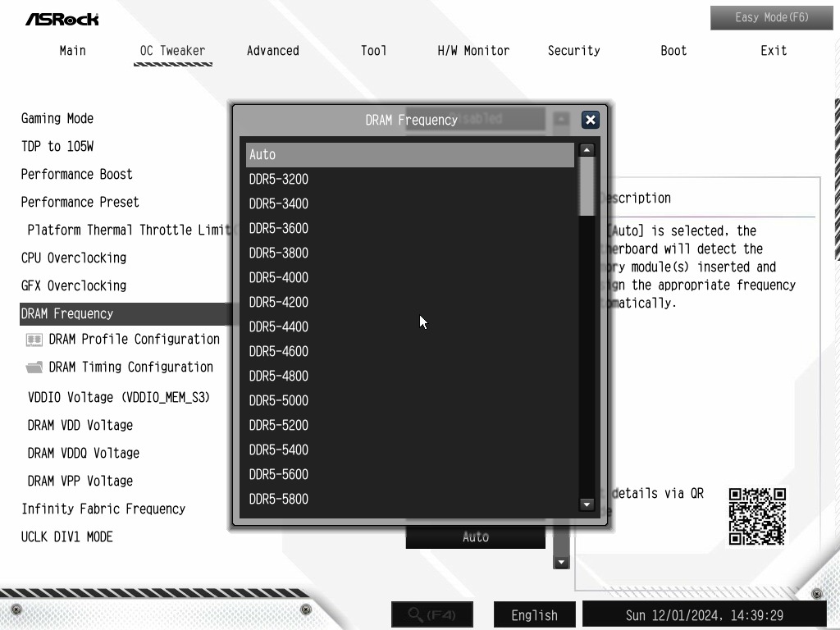This screenshot has width=840, height=630.
Task: Click main page scroll down arrow
Action: pyautogui.click(x=561, y=563)
